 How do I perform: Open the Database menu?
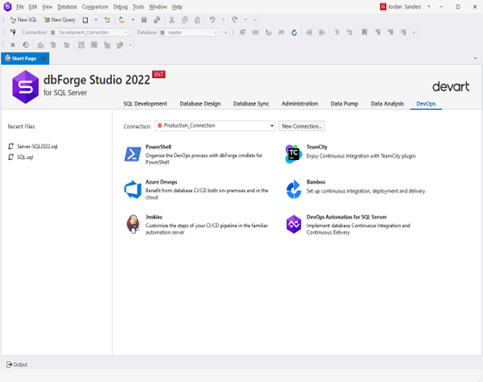[x=67, y=7]
